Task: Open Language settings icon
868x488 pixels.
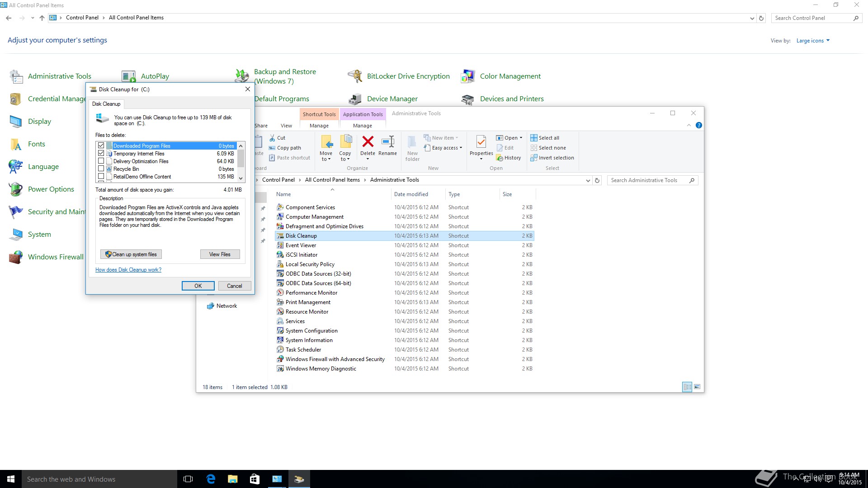Action: pos(16,167)
